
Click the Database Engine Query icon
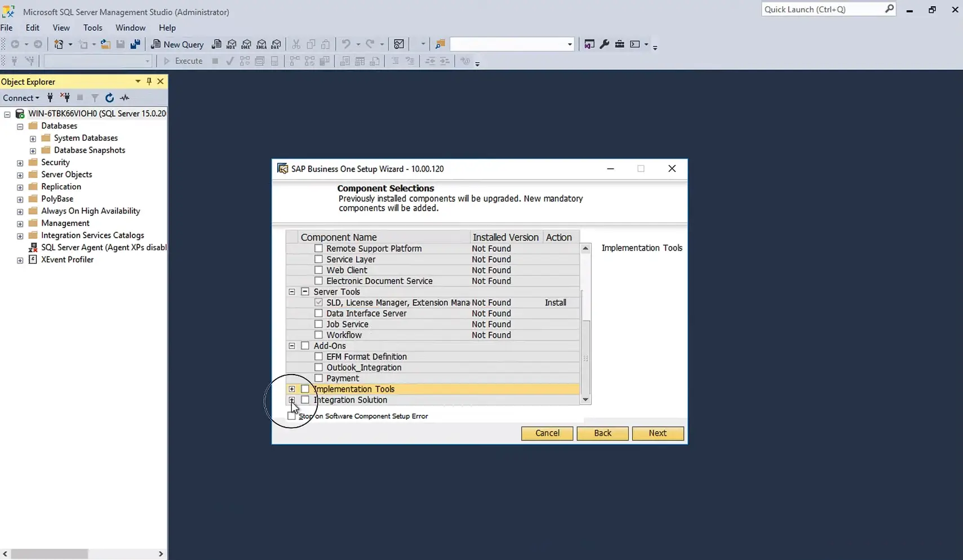(216, 44)
